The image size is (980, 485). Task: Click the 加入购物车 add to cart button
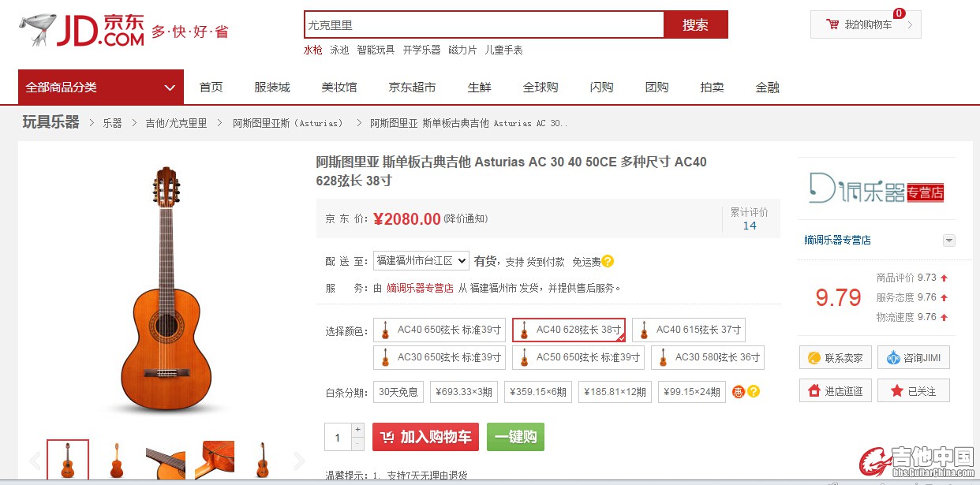coord(425,437)
